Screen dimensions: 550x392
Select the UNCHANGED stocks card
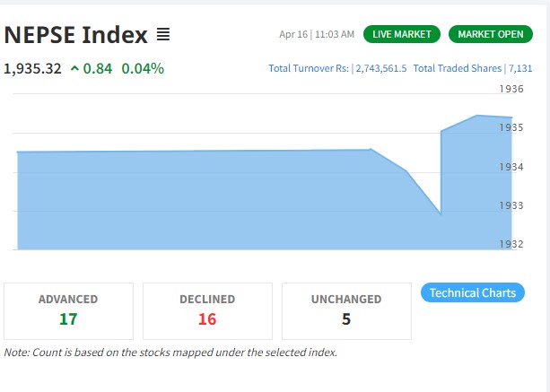click(346, 310)
